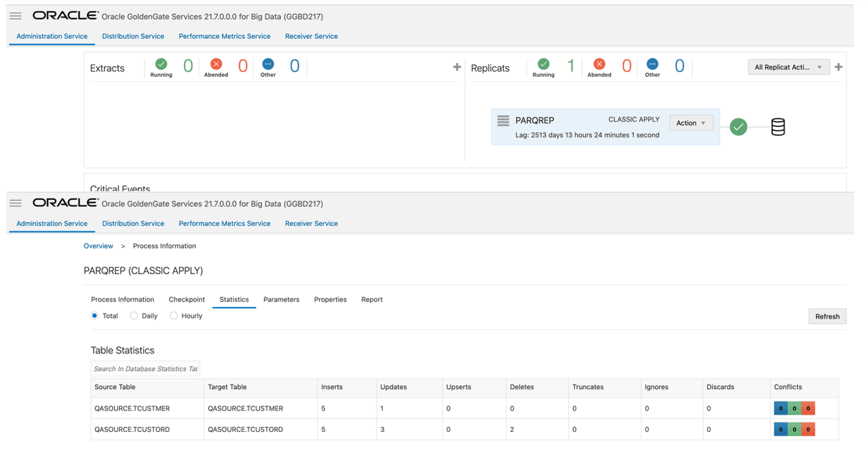Click the green Running icon under Replicats

pyautogui.click(x=543, y=64)
